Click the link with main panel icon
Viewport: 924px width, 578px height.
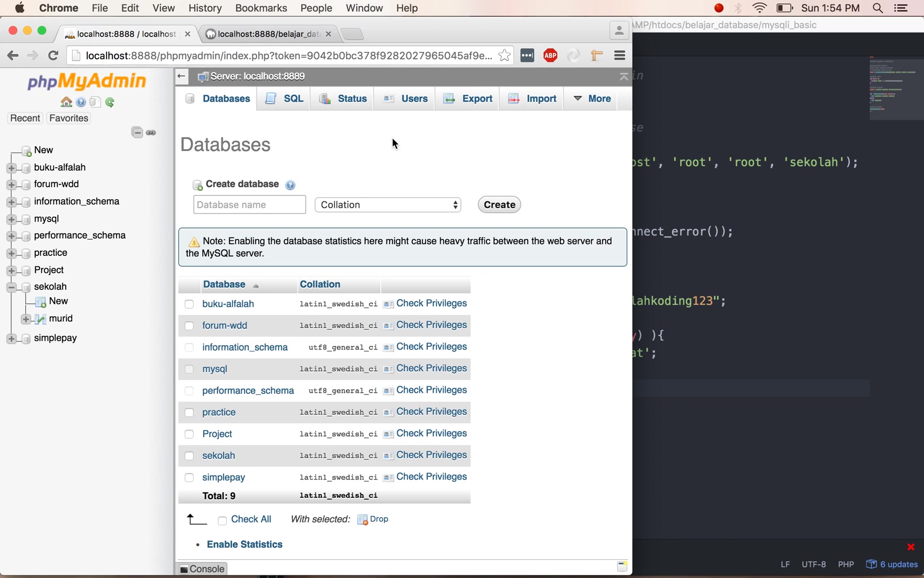click(x=151, y=133)
